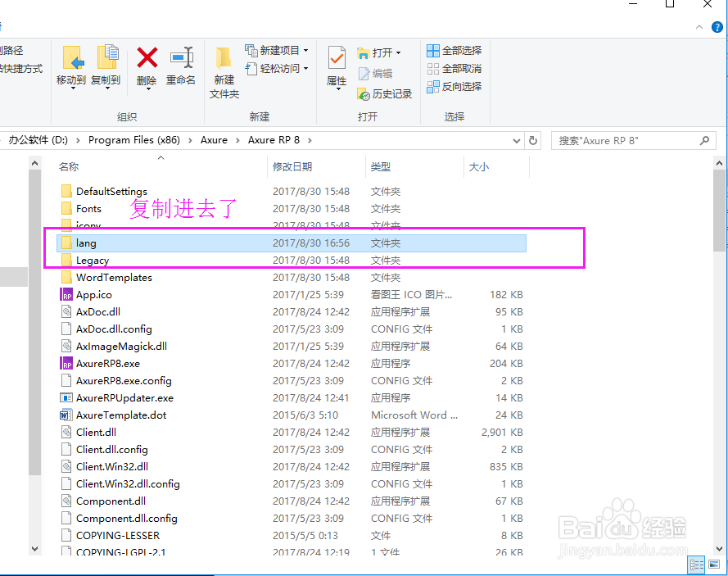Click the file list vertical scrollbar thumb
The height and width of the screenshot is (576, 728).
(719, 211)
